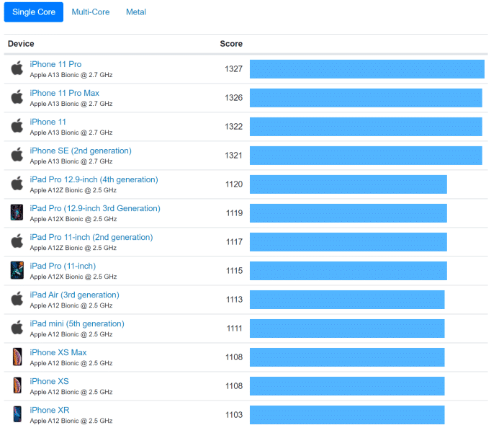Click the score value 1111

[x=235, y=328]
